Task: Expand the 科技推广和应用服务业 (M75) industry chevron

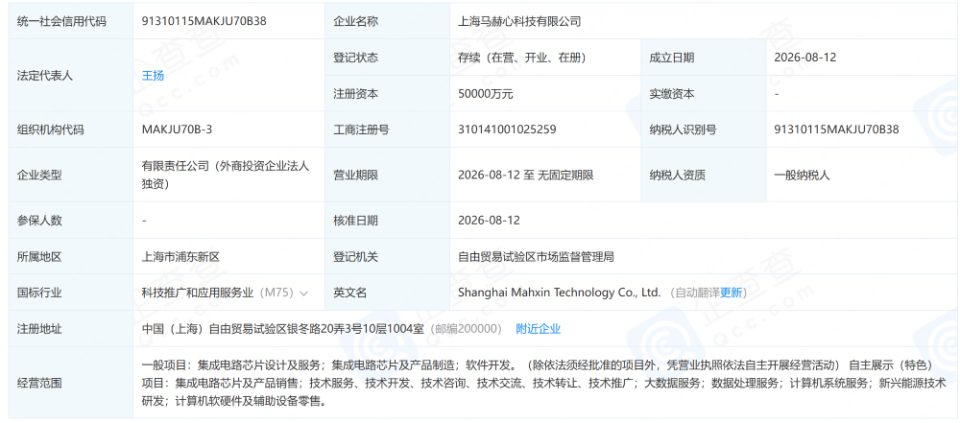Action: click(x=304, y=293)
